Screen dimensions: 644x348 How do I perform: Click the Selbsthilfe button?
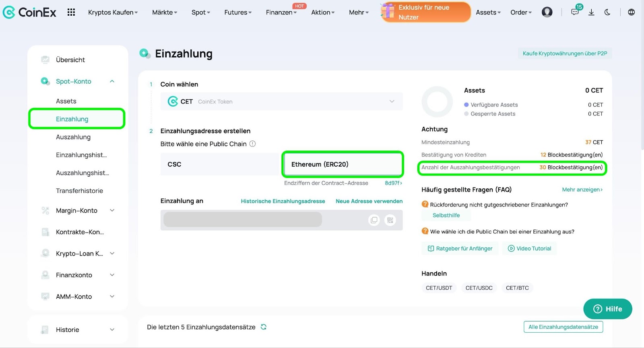[446, 215]
